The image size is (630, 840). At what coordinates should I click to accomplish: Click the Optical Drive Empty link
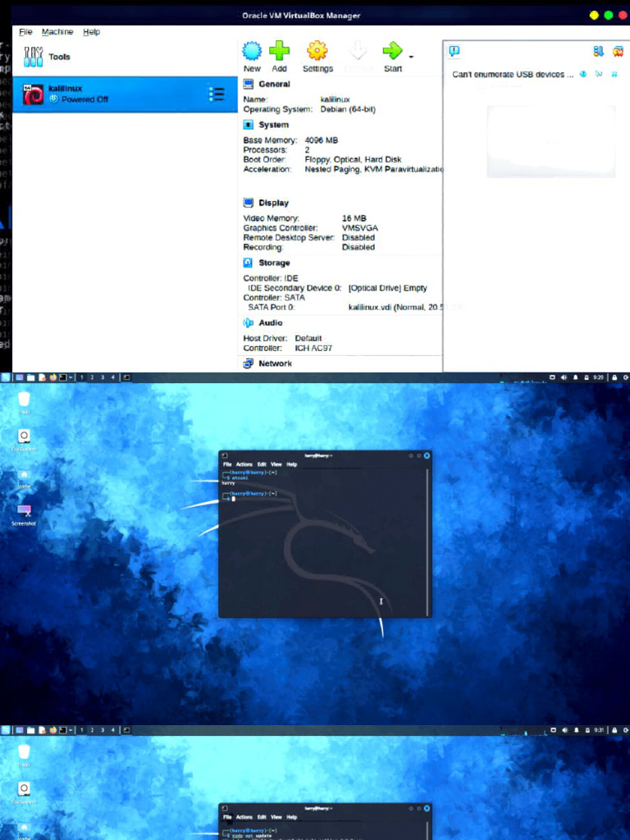coord(387,288)
